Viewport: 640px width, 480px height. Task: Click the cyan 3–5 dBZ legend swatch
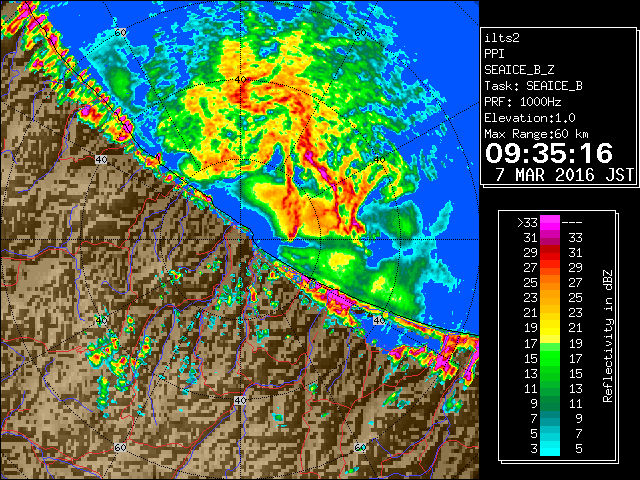pyautogui.click(x=550, y=449)
